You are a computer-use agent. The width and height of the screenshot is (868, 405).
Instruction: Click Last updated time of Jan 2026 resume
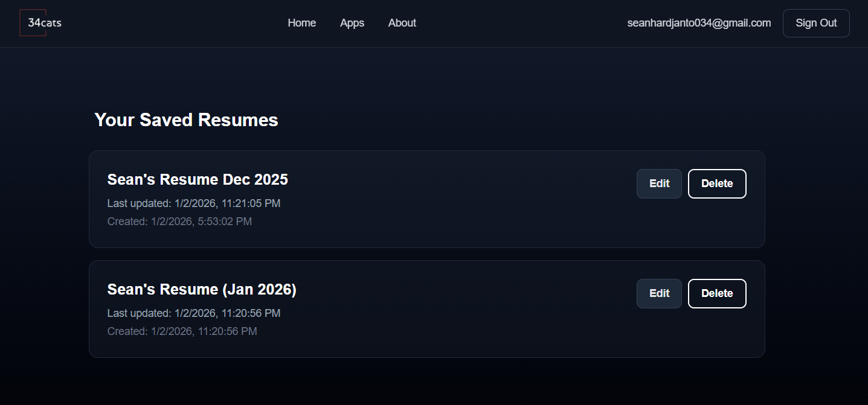[x=194, y=313]
